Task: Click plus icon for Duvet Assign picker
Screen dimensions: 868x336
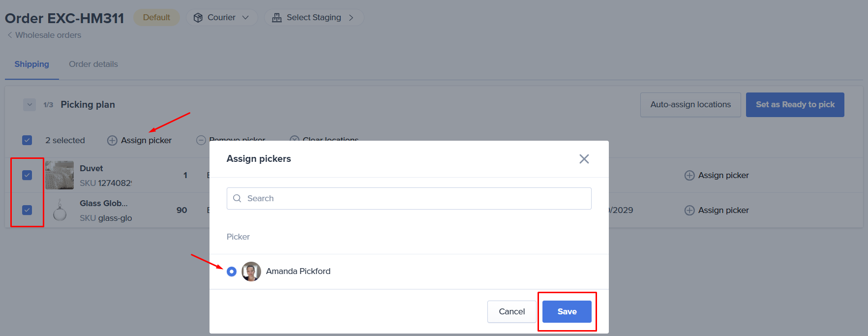Action: tap(689, 176)
